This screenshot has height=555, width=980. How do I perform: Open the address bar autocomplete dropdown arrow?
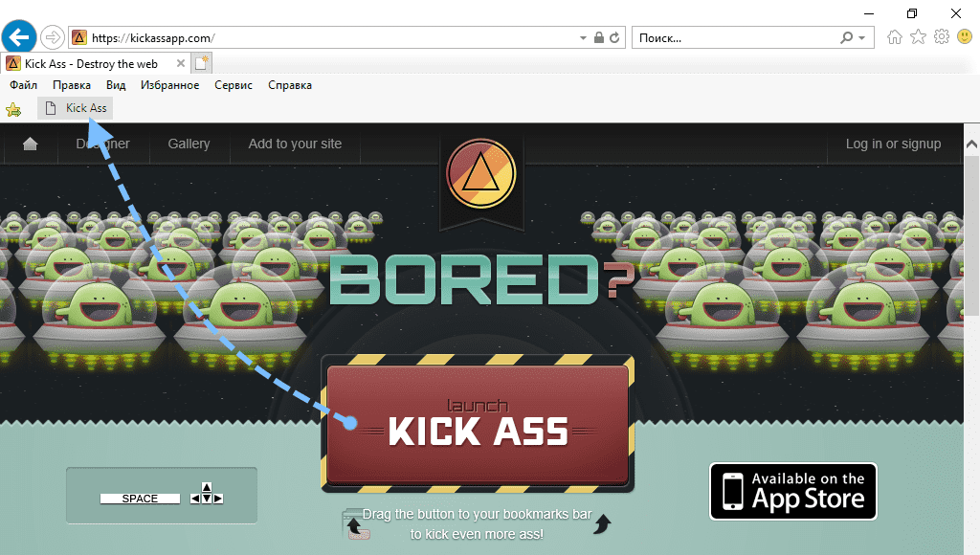[x=583, y=38]
